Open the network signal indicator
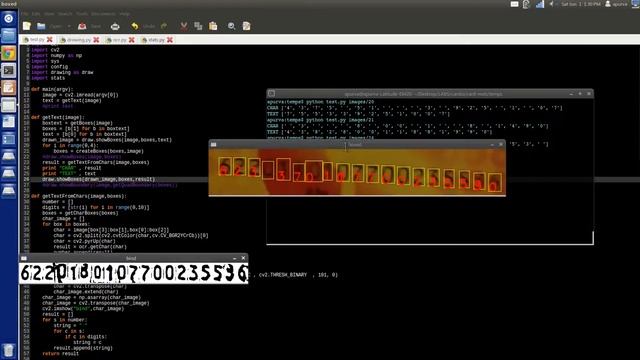 pyautogui.click(x=540, y=4)
